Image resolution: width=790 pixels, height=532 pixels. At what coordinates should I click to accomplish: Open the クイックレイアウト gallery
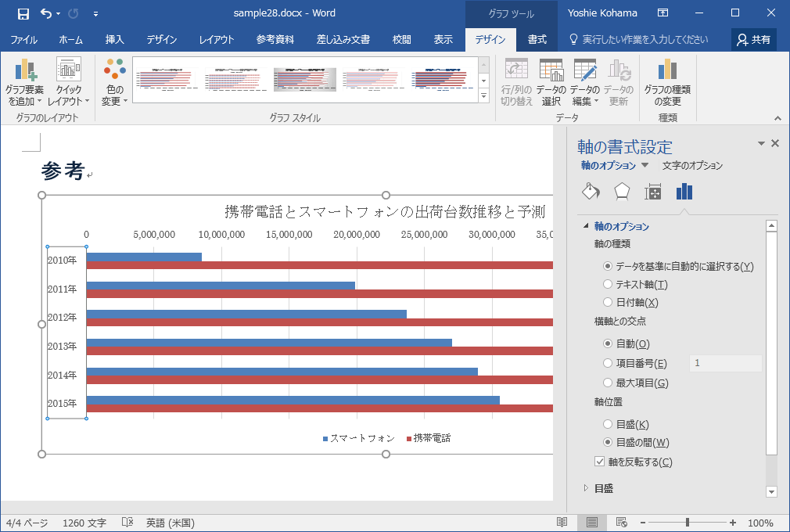[69, 82]
